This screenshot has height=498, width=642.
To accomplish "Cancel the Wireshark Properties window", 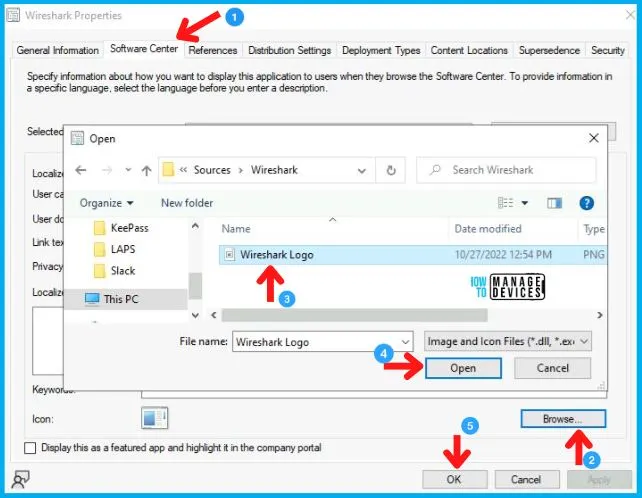I will point(527,479).
